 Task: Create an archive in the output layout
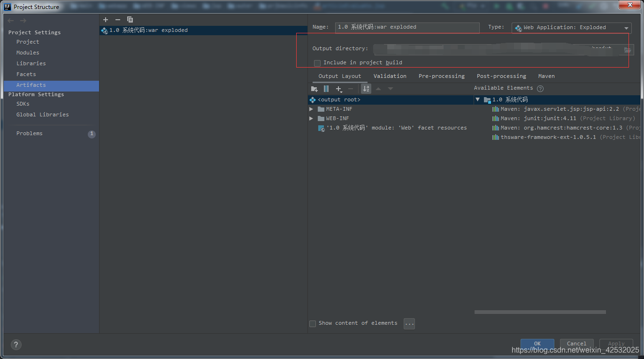pos(326,89)
